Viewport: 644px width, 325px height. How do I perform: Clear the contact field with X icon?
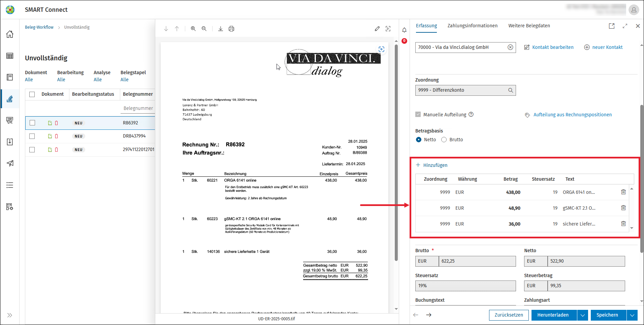(511, 47)
